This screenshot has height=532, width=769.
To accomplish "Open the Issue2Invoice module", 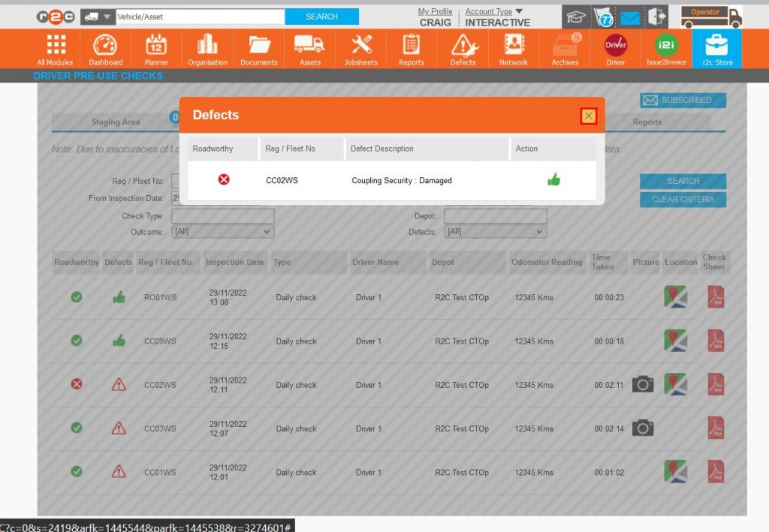I will [666, 48].
